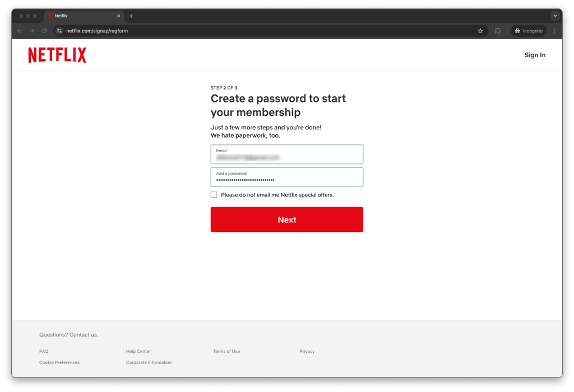Viewport: 574px width, 392px height.
Task: Open the FAQ footer link
Action: point(44,352)
